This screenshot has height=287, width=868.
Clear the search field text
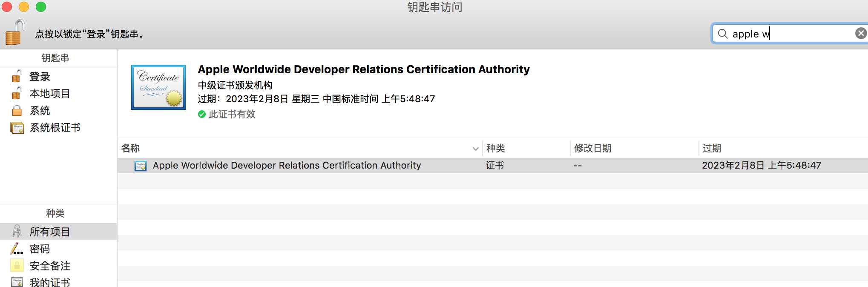[861, 33]
